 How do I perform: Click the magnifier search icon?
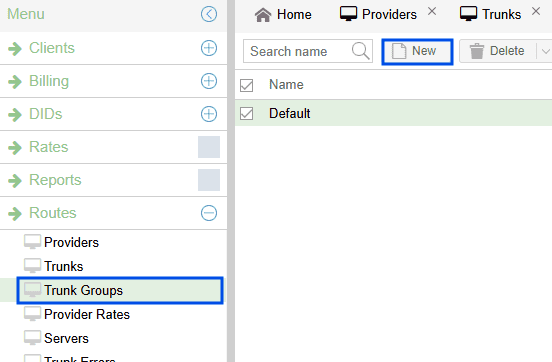pos(361,51)
